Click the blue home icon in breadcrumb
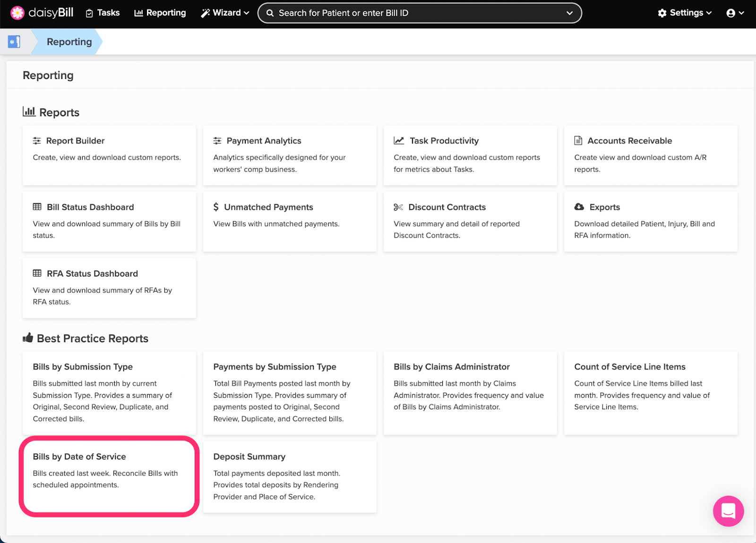This screenshot has height=543, width=756. [14, 42]
